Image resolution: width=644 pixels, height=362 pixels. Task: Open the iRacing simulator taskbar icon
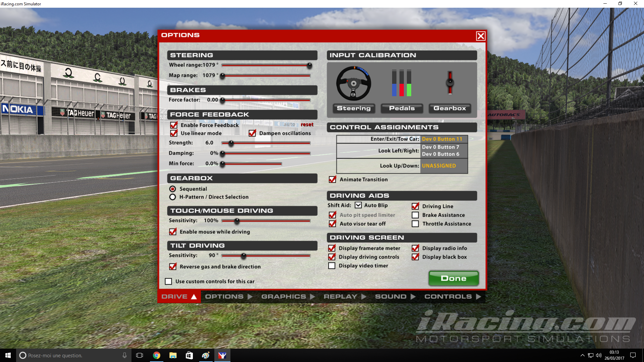pos(222,355)
